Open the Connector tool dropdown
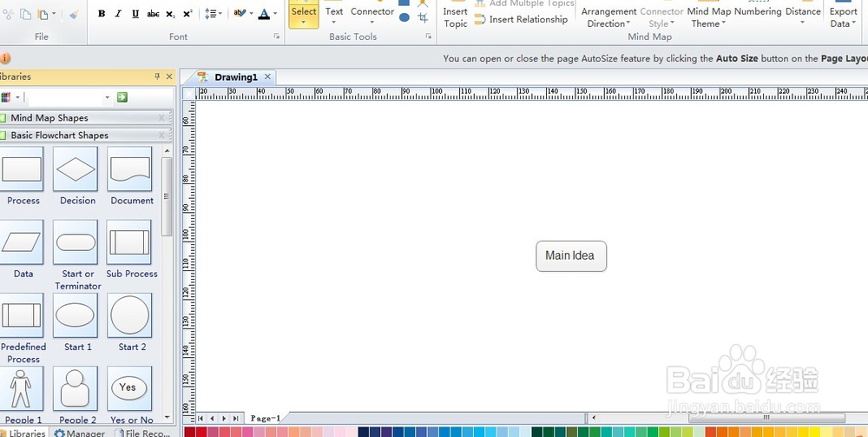The width and height of the screenshot is (868, 437). coord(372,23)
